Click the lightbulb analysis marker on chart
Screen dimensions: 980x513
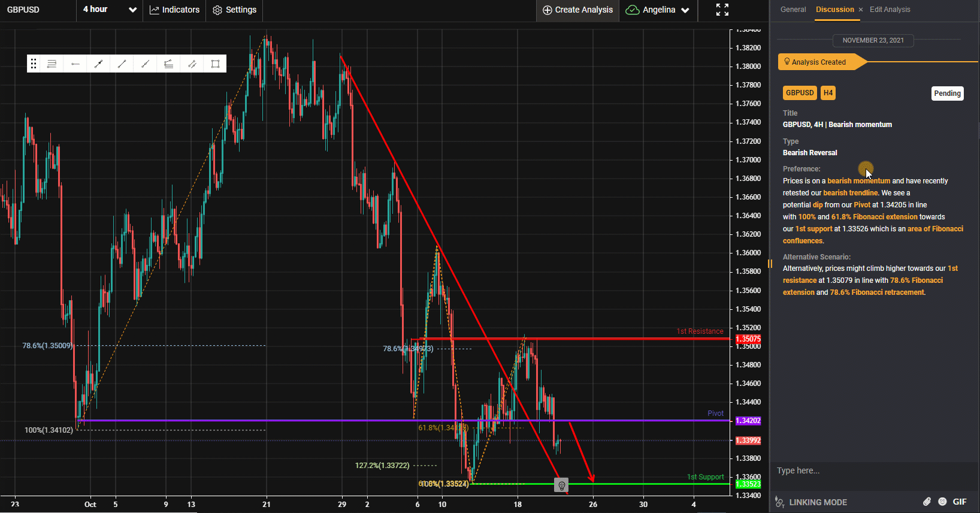pos(561,485)
